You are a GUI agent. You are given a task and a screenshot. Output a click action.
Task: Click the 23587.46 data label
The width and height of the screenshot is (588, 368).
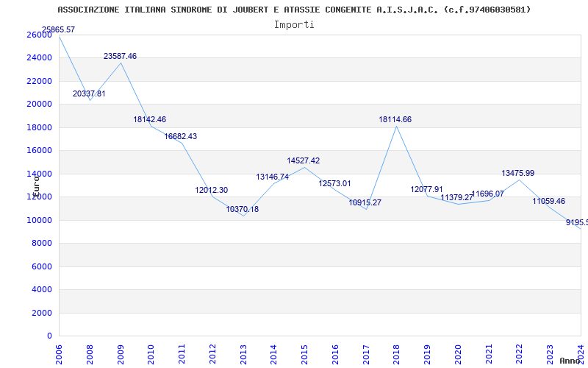click(120, 57)
